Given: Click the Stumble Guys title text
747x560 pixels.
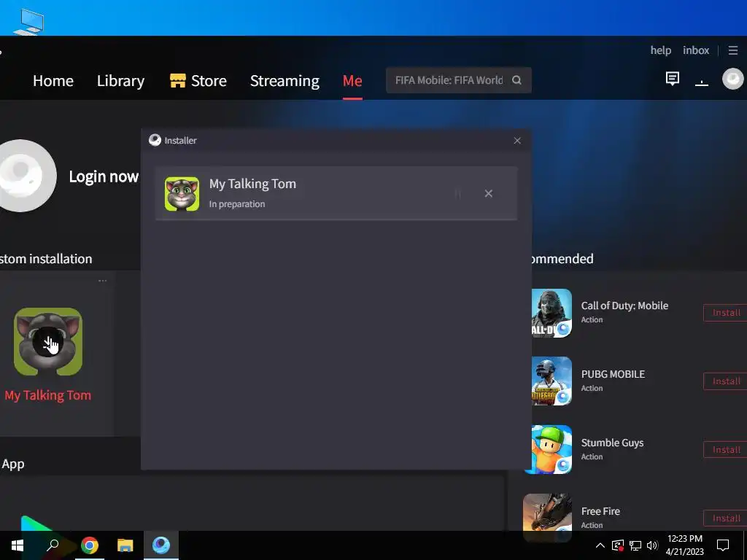Looking at the screenshot, I should [612, 443].
